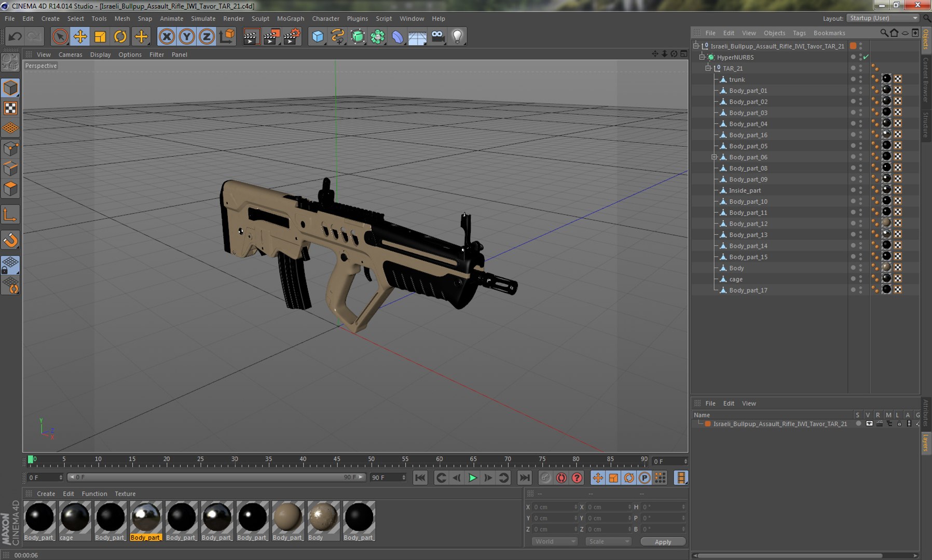
Task: Enable Polygons mode
Action: [10, 189]
